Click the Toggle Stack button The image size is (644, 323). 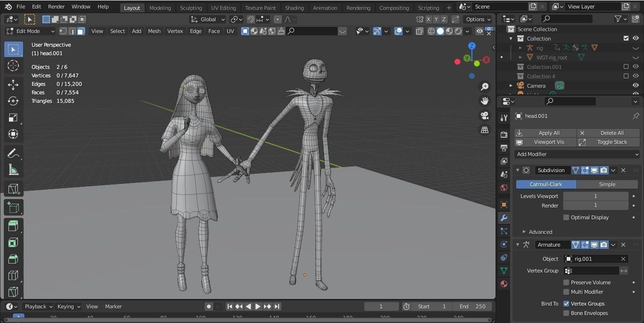click(x=609, y=142)
